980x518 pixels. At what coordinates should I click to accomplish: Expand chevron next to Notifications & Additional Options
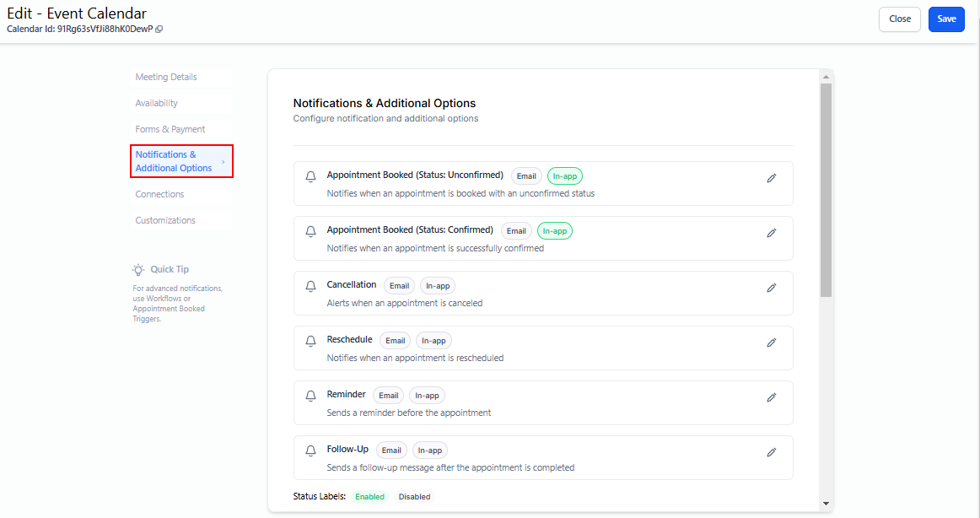click(x=223, y=161)
